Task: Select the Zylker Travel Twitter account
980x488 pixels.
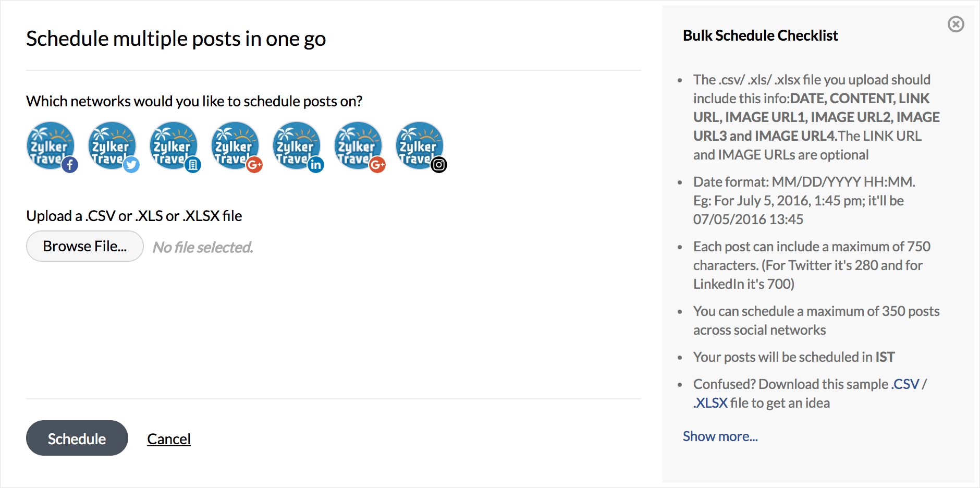Action: coord(112,146)
